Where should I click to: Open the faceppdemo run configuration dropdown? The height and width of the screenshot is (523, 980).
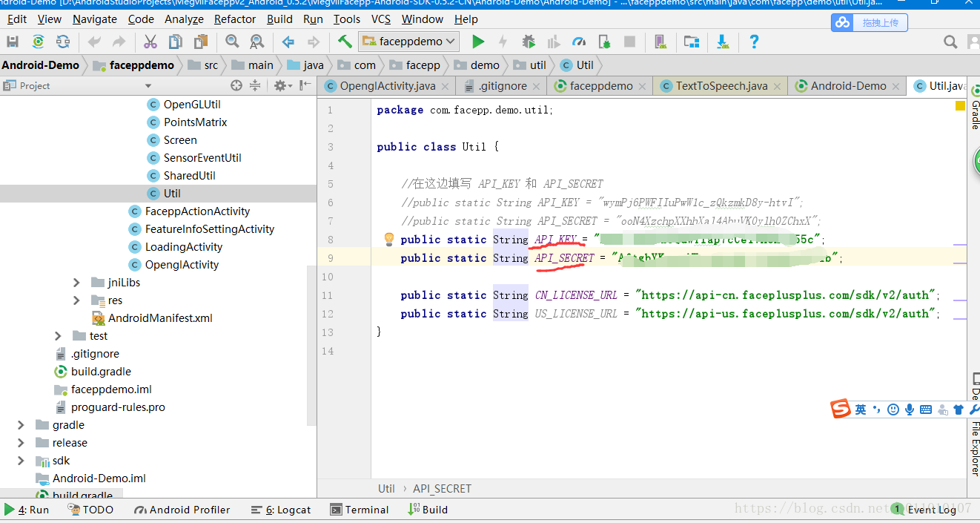click(409, 42)
